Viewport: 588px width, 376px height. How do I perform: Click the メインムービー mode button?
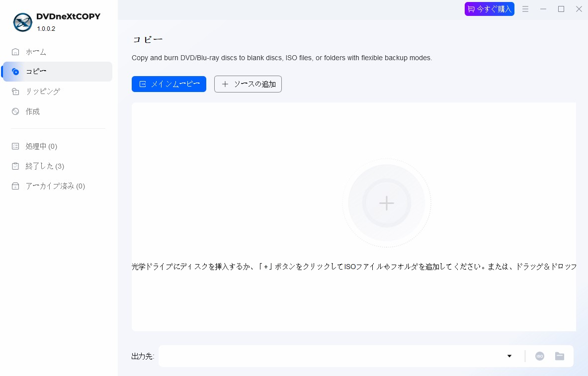169,84
